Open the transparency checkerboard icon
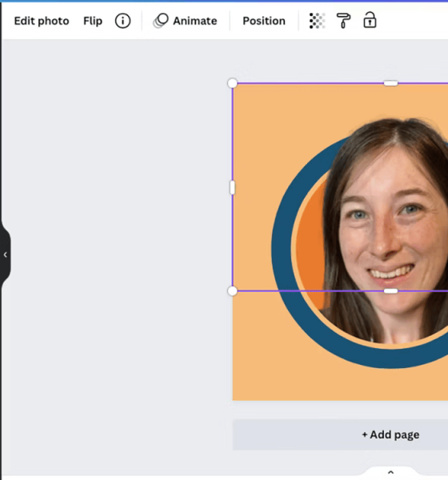The width and height of the screenshot is (448, 480). [317, 21]
